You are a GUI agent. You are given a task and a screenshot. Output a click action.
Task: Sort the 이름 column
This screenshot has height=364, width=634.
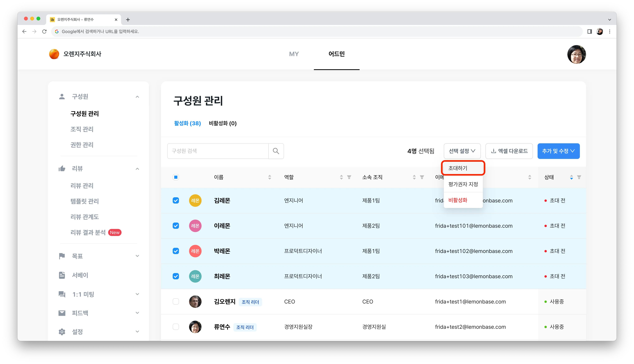tap(270, 177)
